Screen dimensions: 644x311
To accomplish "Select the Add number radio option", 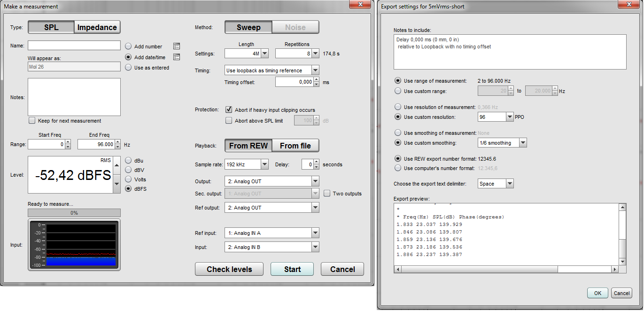I will pos(128,47).
